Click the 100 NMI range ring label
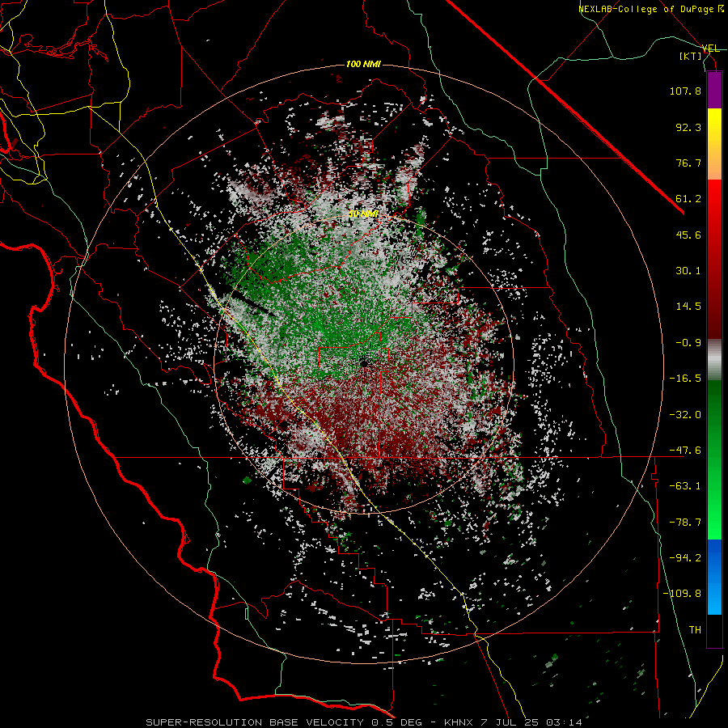728x728 pixels. coord(363,64)
